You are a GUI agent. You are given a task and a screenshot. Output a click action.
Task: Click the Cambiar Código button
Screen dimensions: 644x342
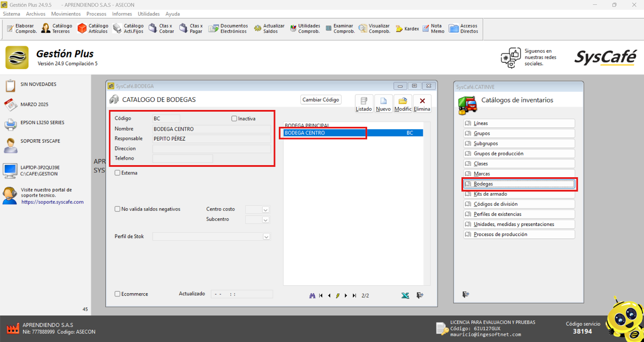pyautogui.click(x=321, y=100)
